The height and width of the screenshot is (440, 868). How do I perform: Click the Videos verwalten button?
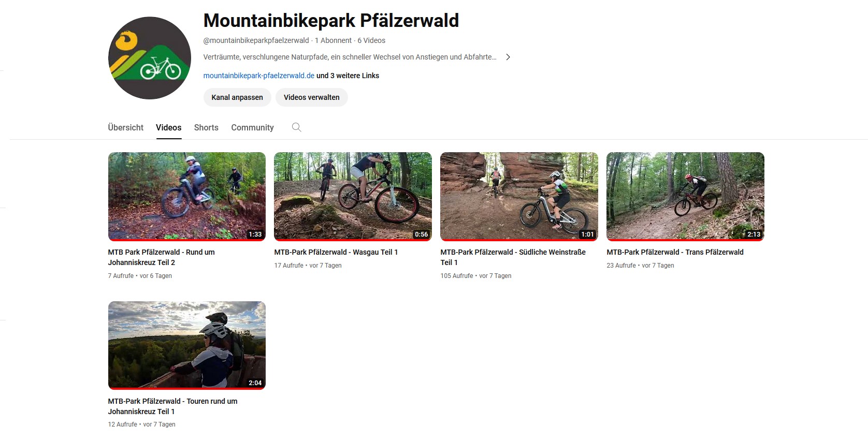pyautogui.click(x=312, y=97)
